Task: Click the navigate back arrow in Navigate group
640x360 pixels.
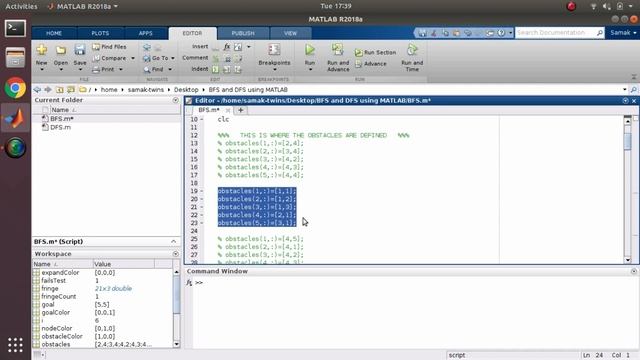Action: pos(147,48)
